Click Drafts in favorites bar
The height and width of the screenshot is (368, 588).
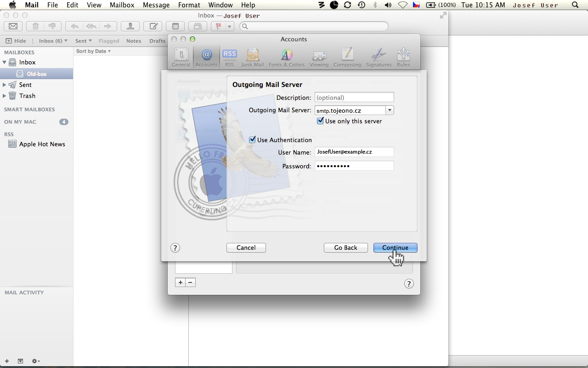click(157, 40)
